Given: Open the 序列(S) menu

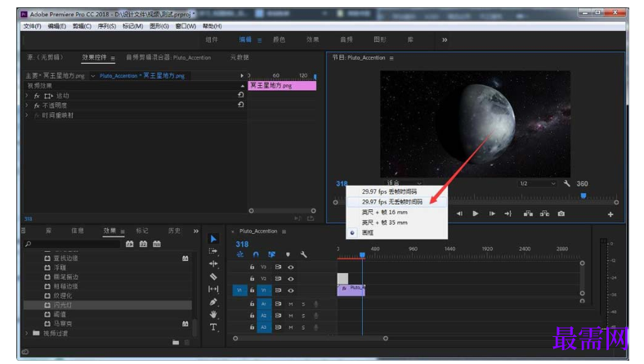Looking at the screenshot, I should [x=107, y=26].
